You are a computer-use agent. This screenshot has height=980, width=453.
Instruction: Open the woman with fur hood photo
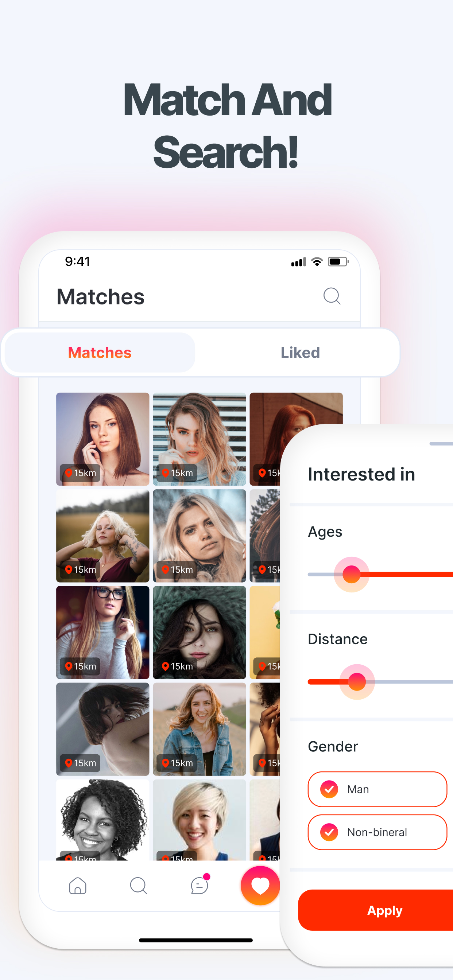(200, 633)
